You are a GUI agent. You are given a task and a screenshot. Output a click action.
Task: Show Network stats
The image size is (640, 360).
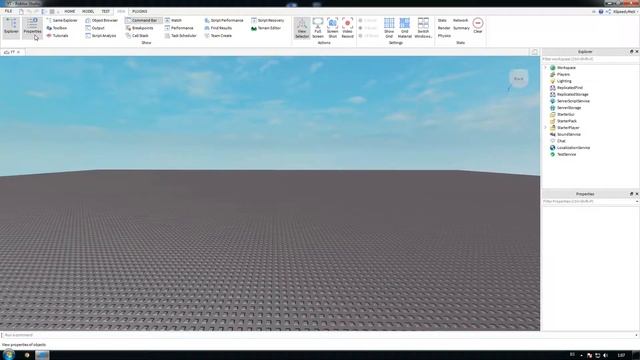(x=460, y=20)
